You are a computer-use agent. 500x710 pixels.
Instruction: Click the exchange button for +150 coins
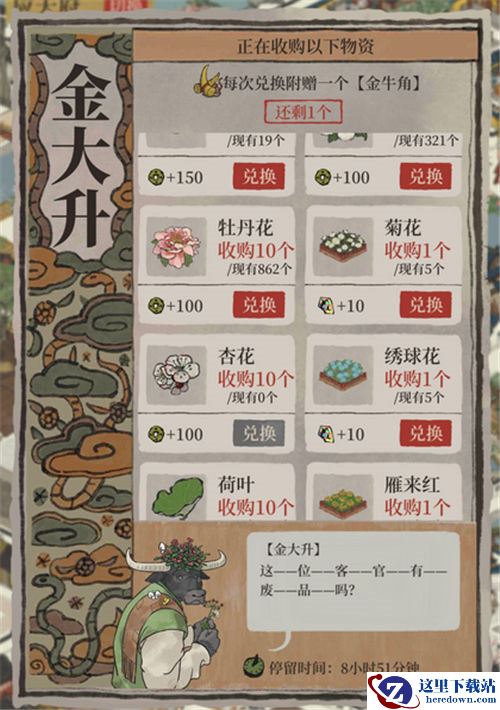click(x=259, y=176)
